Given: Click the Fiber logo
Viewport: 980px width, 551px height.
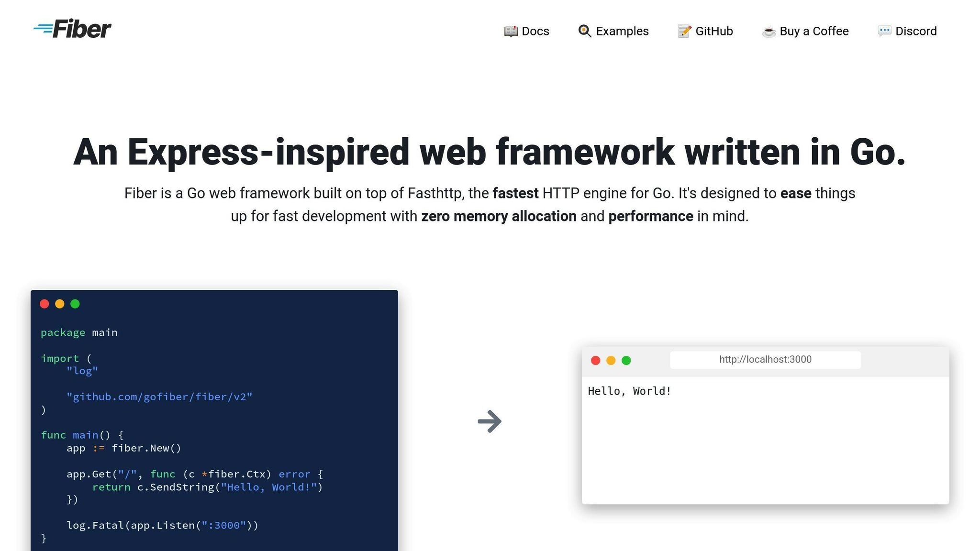Looking at the screenshot, I should 72,29.
